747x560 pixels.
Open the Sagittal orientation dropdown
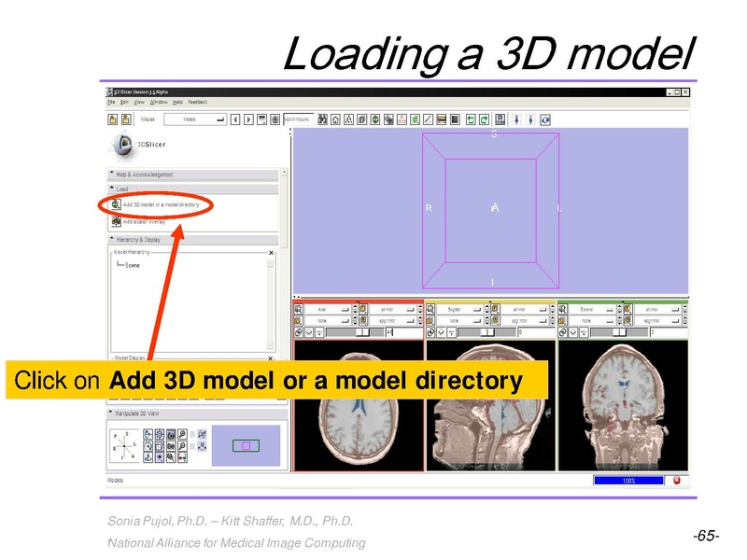point(459,309)
